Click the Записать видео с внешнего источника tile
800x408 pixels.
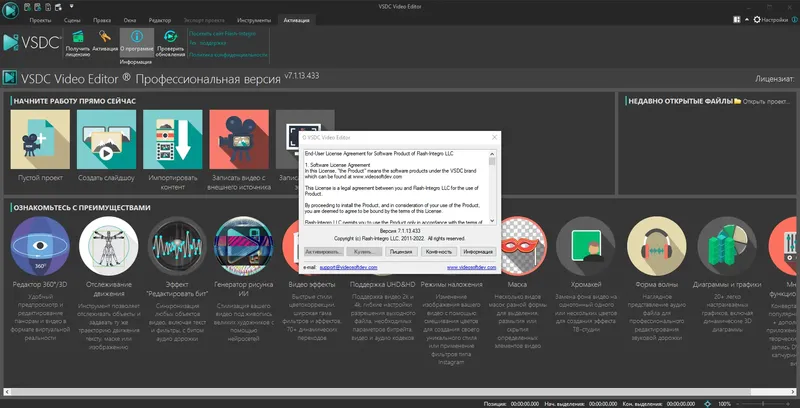pyautogui.click(x=239, y=139)
